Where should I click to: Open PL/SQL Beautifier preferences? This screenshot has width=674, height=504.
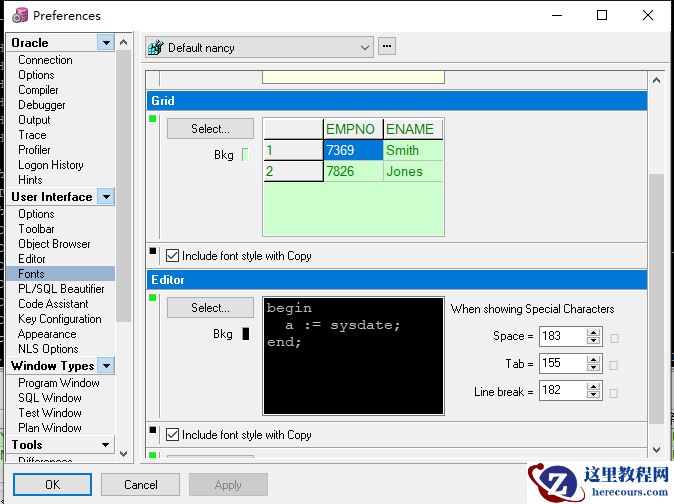61,289
